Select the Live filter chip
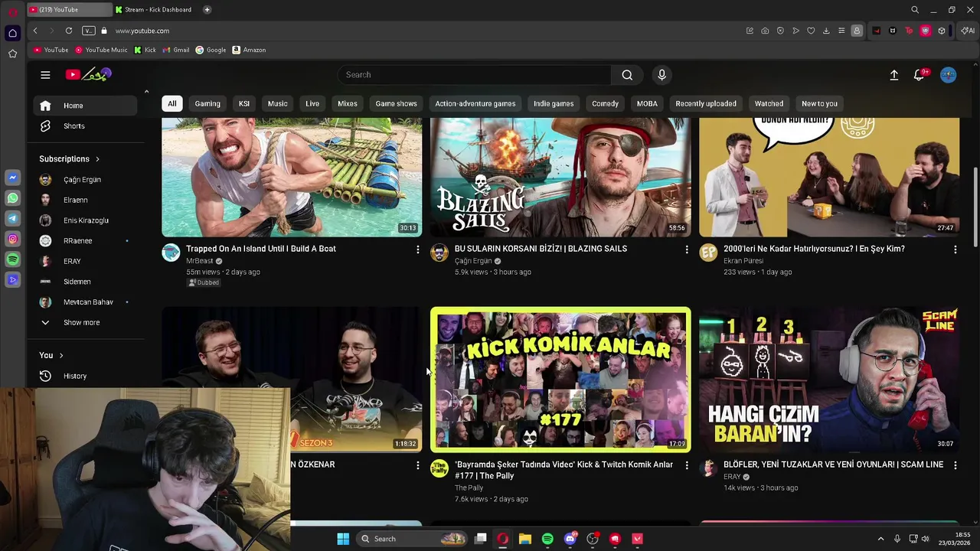 tap(312, 103)
